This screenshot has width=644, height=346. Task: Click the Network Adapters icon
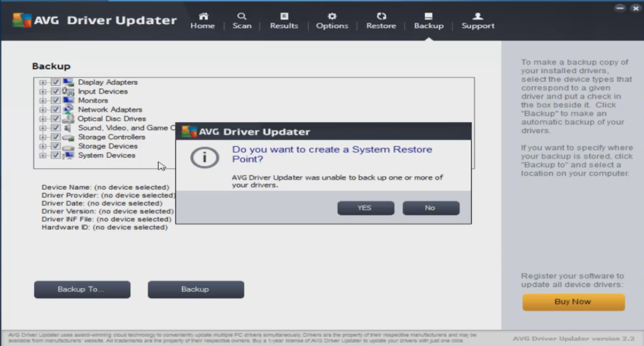68,110
